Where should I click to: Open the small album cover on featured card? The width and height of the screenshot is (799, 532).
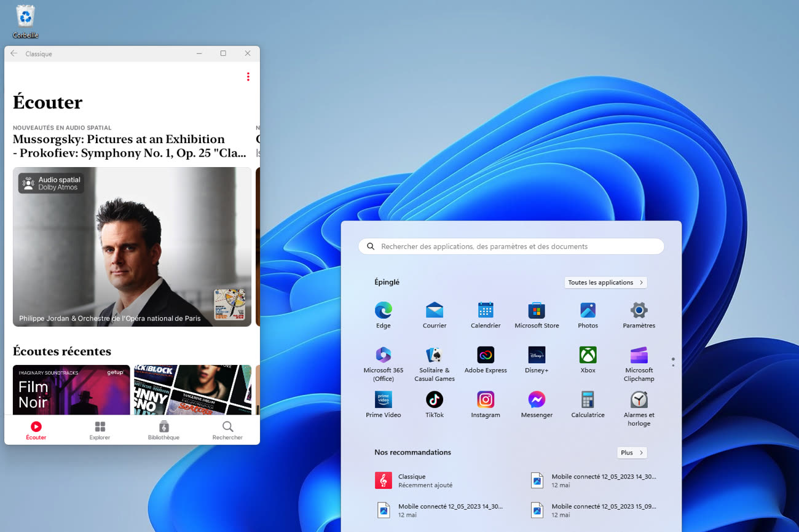(x=229, y=305)
